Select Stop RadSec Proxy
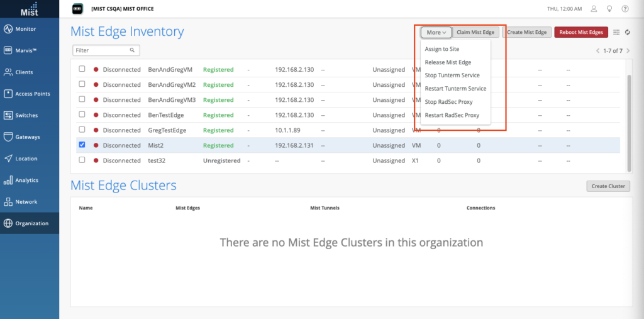 tap(449, 102)
